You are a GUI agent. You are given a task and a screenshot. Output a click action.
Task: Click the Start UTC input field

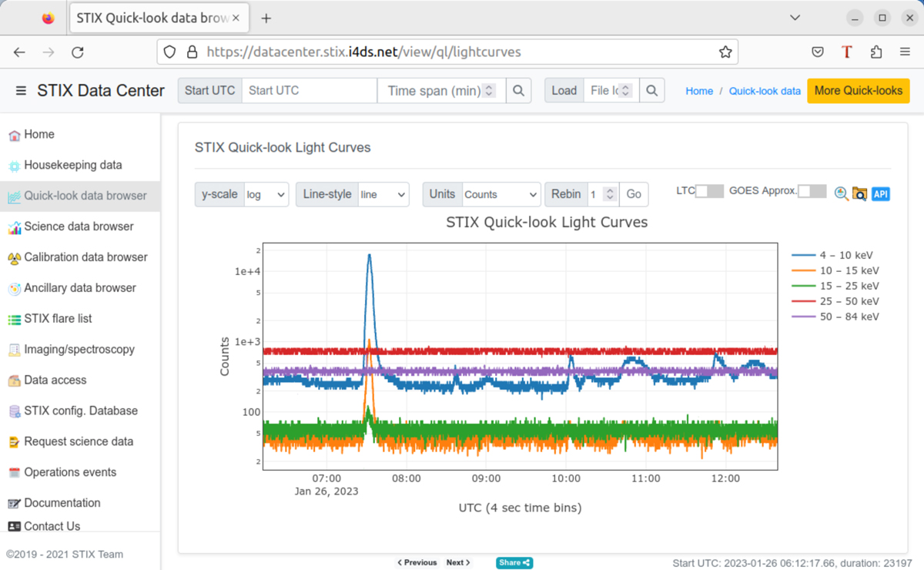tap(309, 91)
